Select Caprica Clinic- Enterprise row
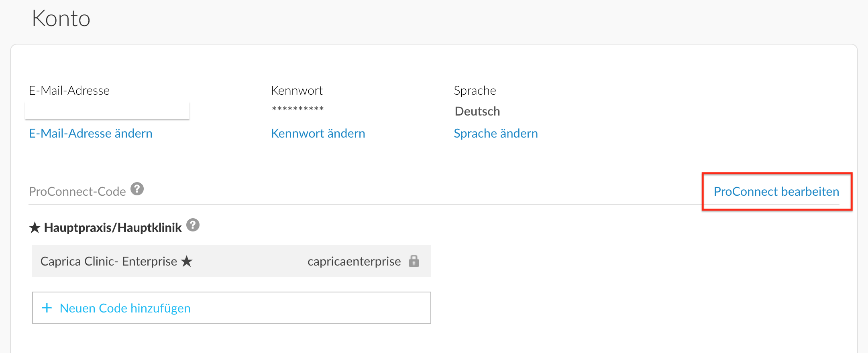Screen dimensions: 868x353 point(231,261)
